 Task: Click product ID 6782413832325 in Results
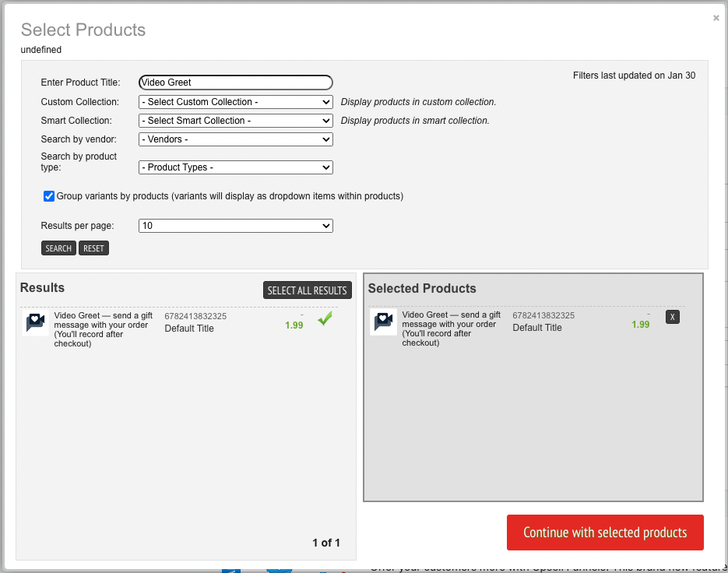pyautogui.click(x=195, y=316)
